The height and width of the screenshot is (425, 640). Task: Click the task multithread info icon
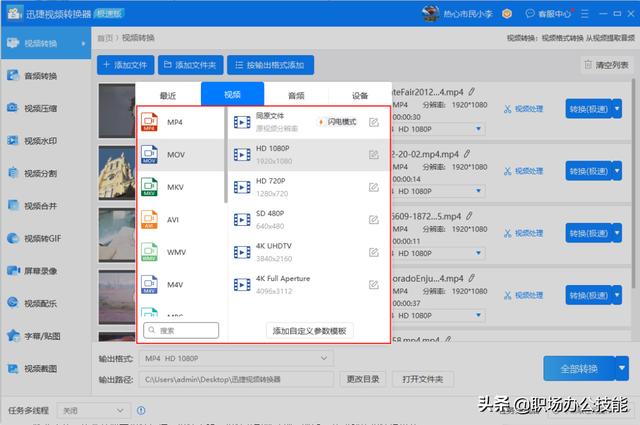[141, 410]
